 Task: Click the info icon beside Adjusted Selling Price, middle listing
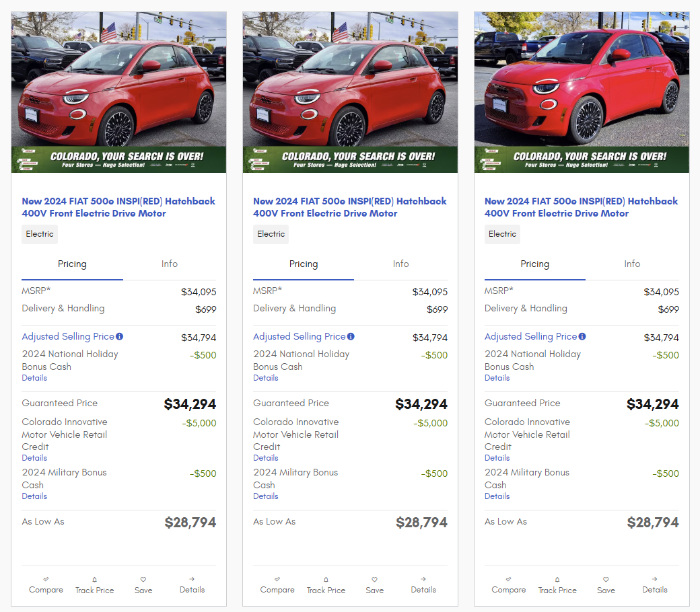(351, 336)
